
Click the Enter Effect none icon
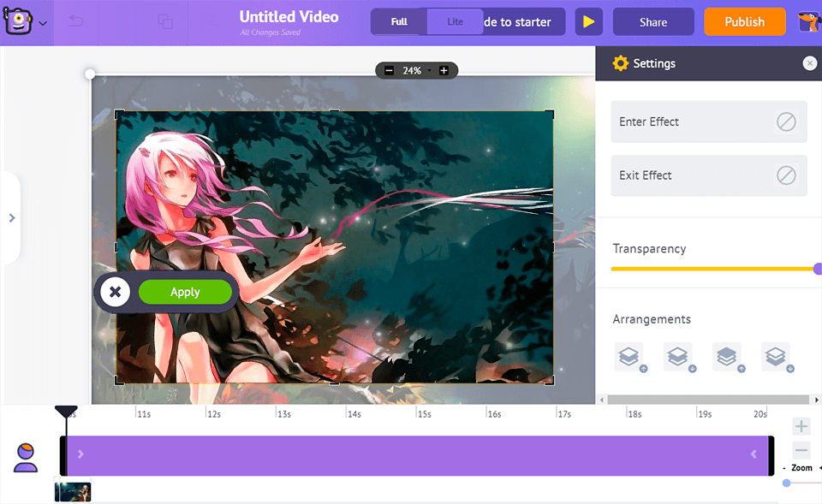tap(786, 122)
